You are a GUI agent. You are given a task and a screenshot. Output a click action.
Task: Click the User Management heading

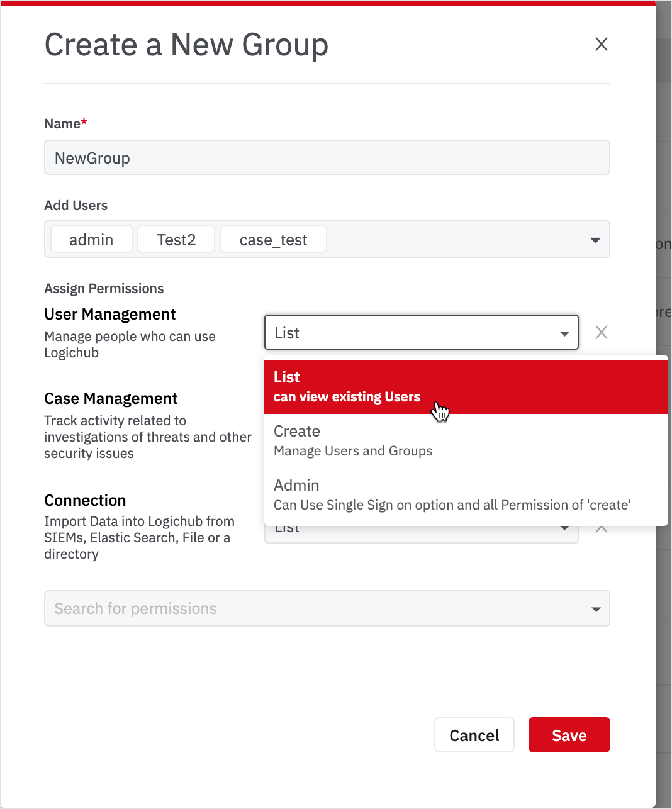pyautogui.click(x=110, y=314)
